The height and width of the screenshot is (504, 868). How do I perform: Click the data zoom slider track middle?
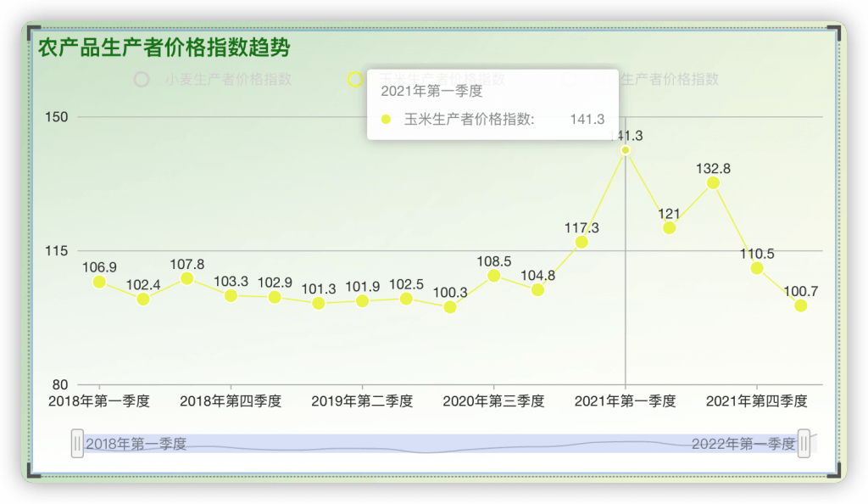point(440,444)
